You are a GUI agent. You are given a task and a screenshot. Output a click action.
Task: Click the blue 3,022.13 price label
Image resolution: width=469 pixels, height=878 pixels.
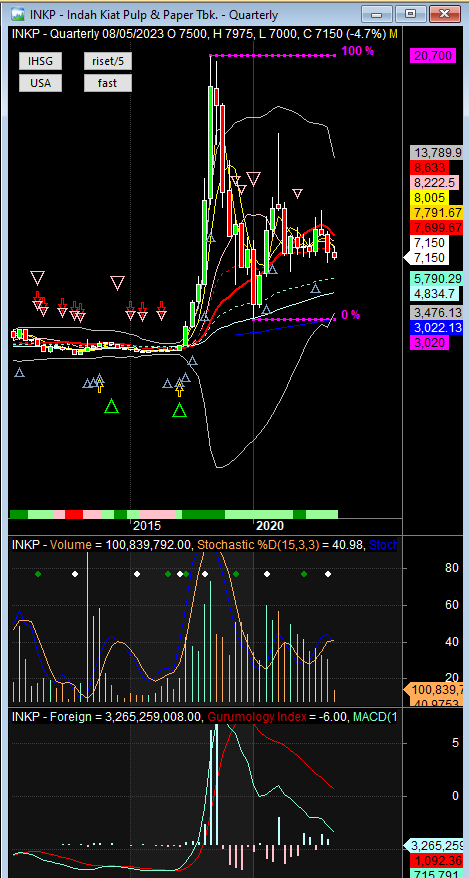(x=437, y=328)
